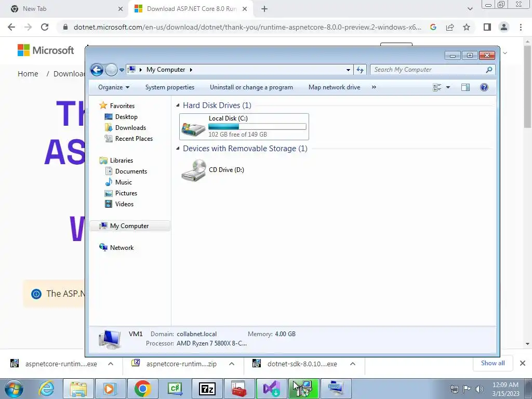Screen dimensions: 532x399
Task: Click the Microsoft logo on the webpage
Action: [46, 50]
